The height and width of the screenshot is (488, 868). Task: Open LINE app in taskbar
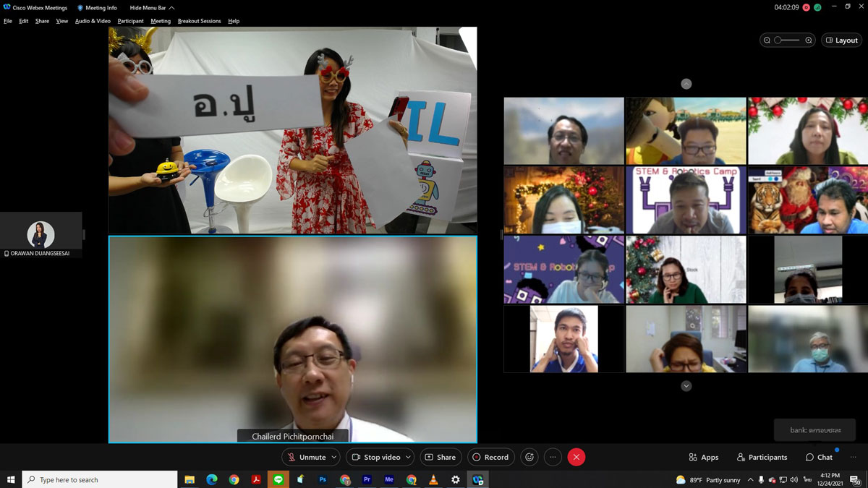click(278, 479)
